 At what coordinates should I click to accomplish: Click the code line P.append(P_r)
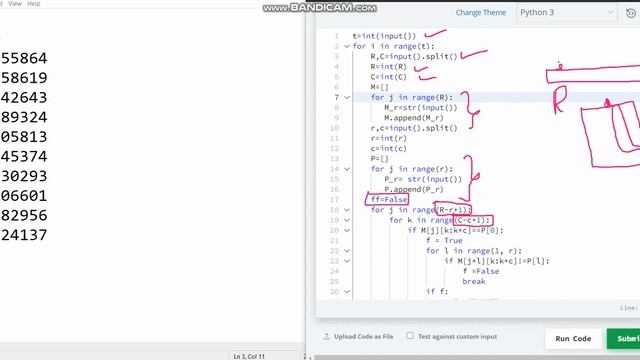coord(413,189)
